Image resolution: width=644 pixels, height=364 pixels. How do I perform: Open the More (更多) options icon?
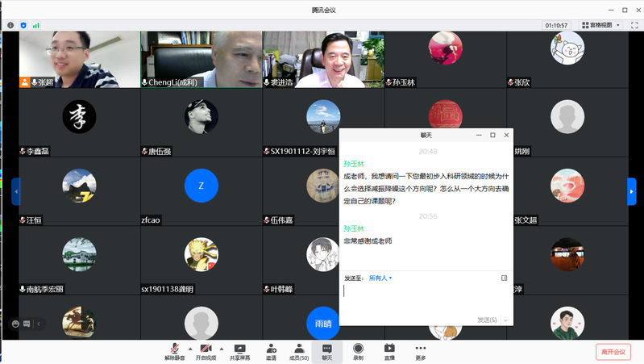tap(420, 350)
